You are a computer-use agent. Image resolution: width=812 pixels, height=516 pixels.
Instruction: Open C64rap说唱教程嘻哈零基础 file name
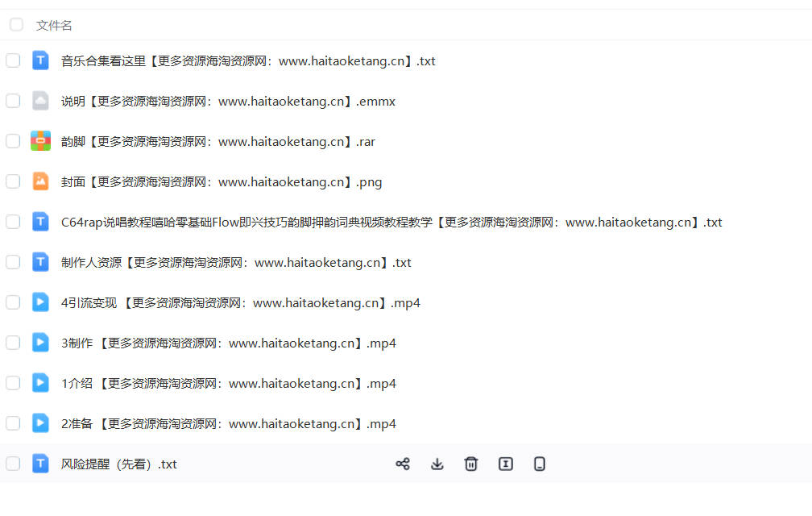point(391,223)
